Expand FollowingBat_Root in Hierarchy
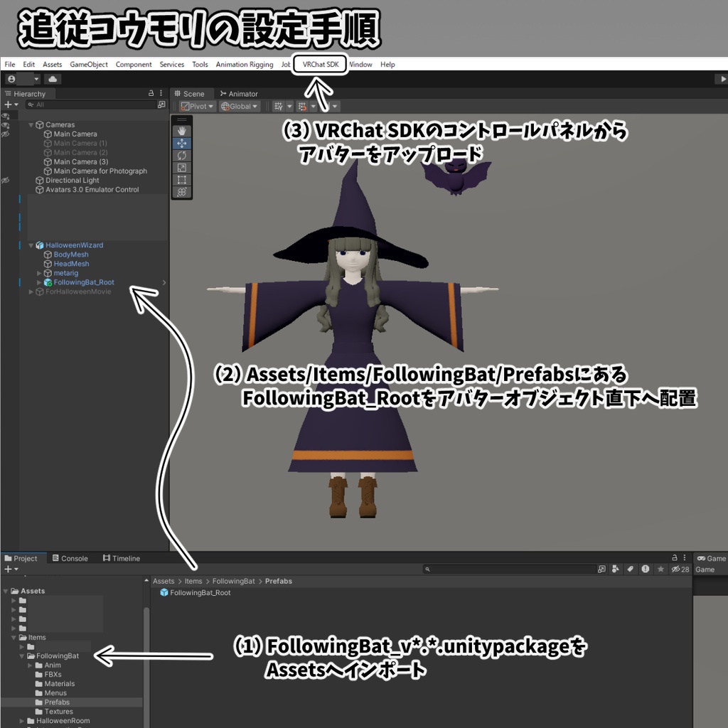 click(40, 282)
